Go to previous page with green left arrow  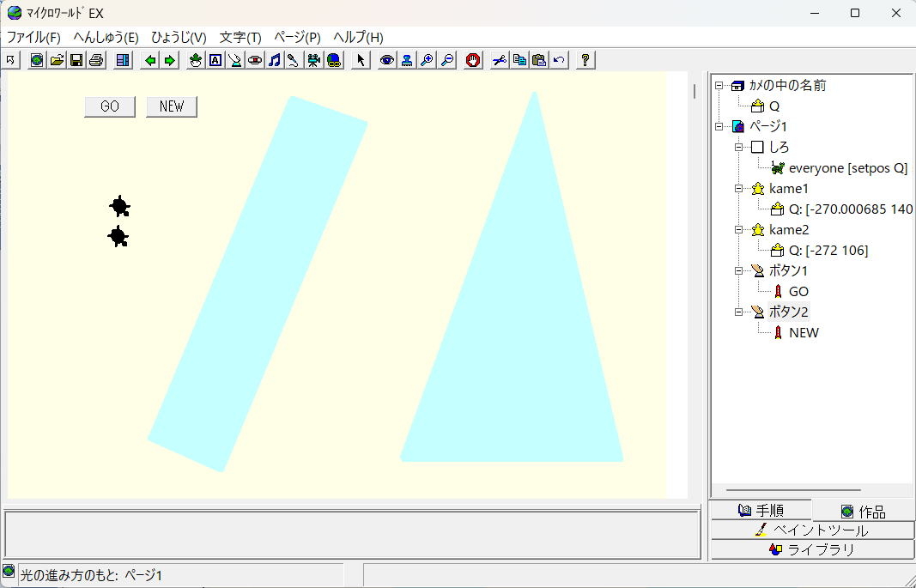[x=150, y=59]
